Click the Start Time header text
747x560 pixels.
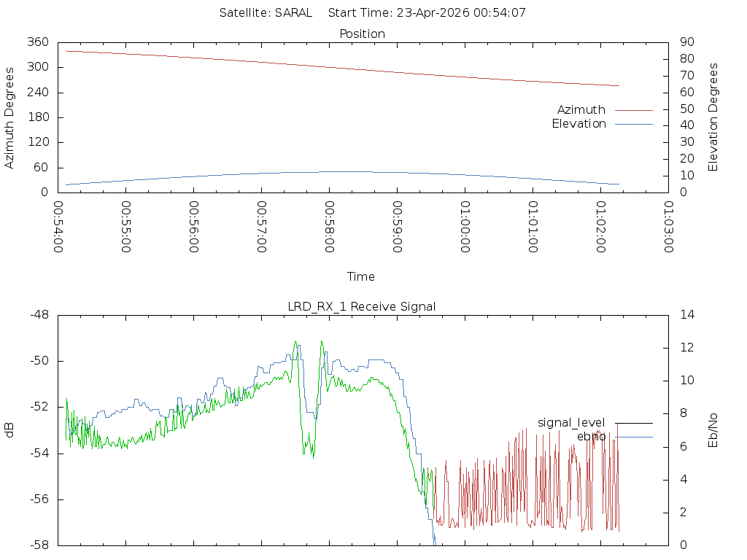427,13
